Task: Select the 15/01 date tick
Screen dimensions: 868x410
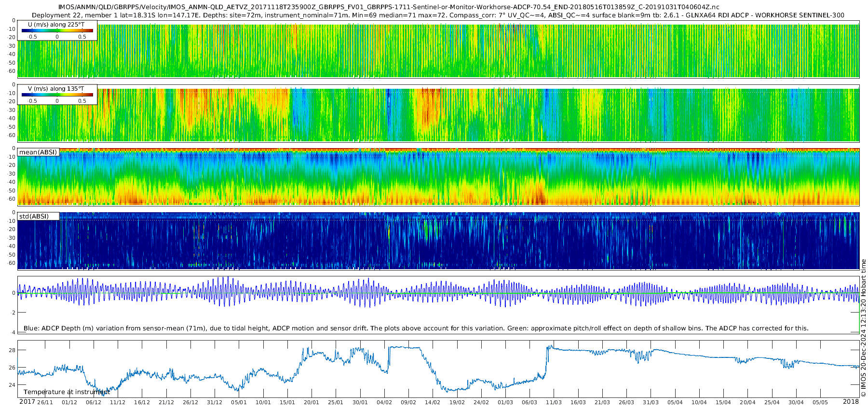Action: [x=287, y=402]
